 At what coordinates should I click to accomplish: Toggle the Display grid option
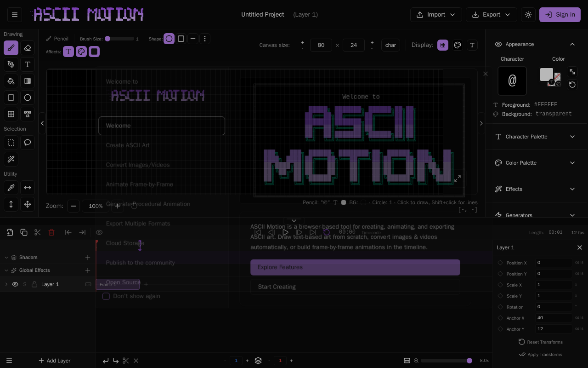pyautogui.click(x=443, y=45)
